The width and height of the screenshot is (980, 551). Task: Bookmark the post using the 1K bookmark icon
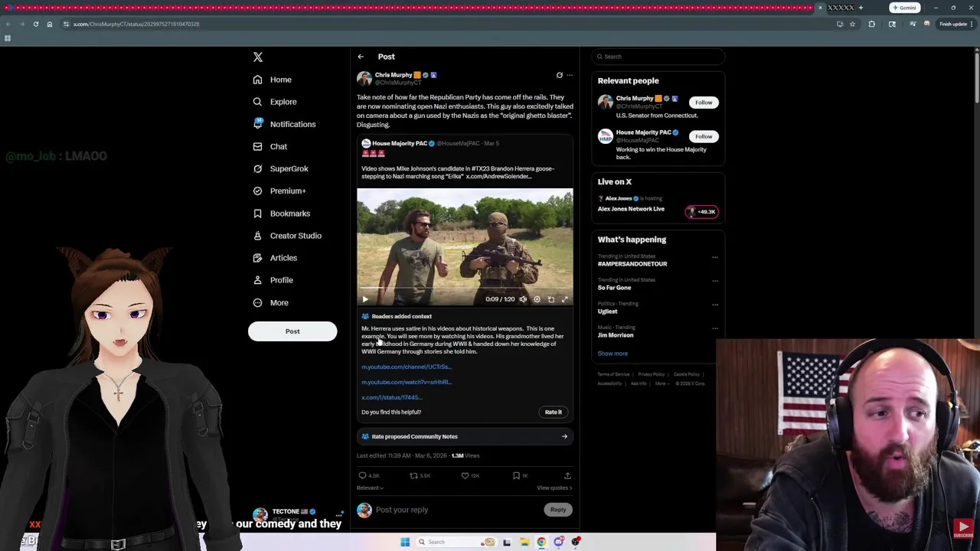point(516,476)
